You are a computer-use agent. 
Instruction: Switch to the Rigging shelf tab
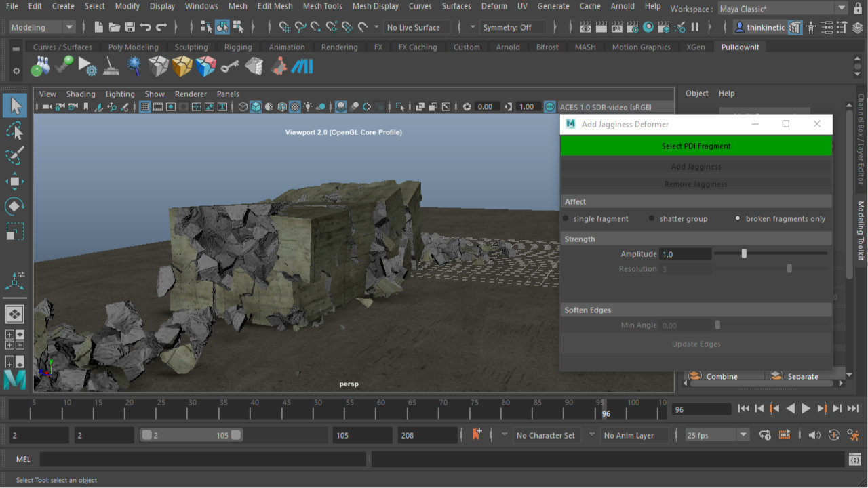(x=237, y=47)
